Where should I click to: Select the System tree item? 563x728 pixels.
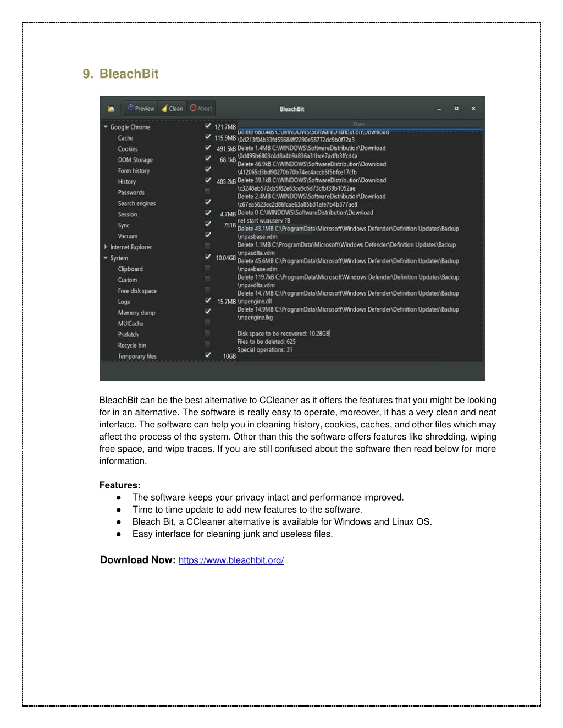[119, 258]
